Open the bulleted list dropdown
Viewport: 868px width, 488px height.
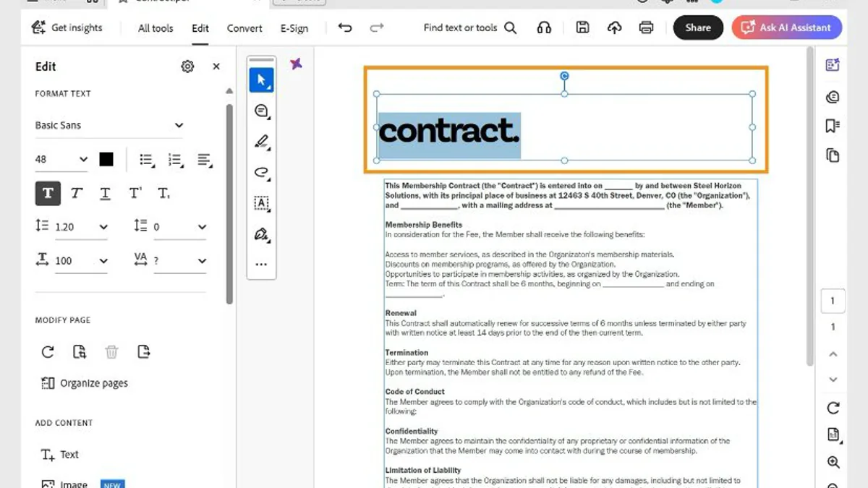coord(147,160)
